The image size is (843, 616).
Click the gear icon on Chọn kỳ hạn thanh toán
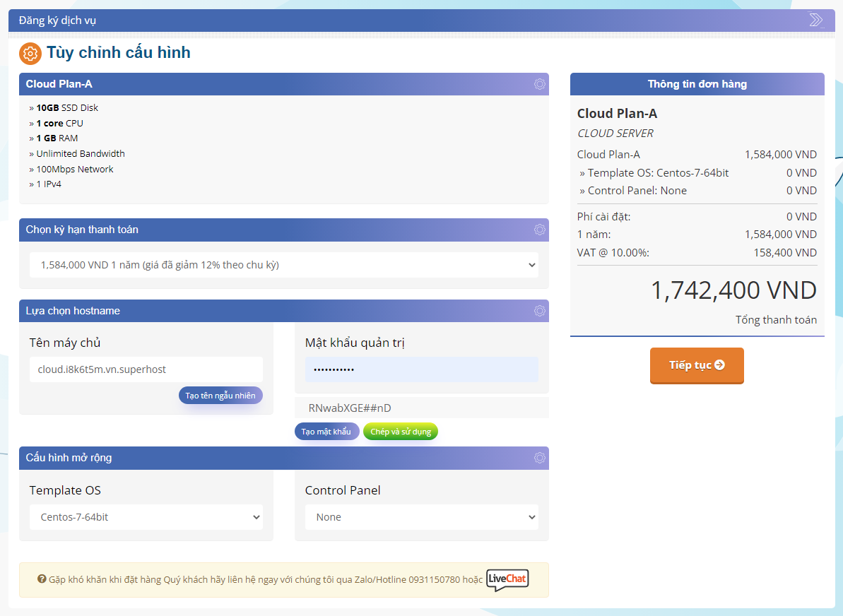click(539, 230)
